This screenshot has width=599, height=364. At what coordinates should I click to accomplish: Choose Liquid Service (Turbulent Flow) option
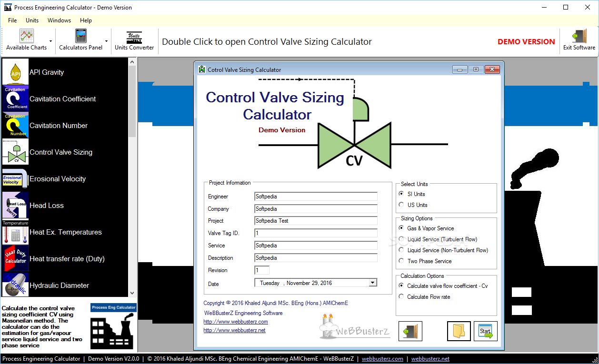click(401, 239)
